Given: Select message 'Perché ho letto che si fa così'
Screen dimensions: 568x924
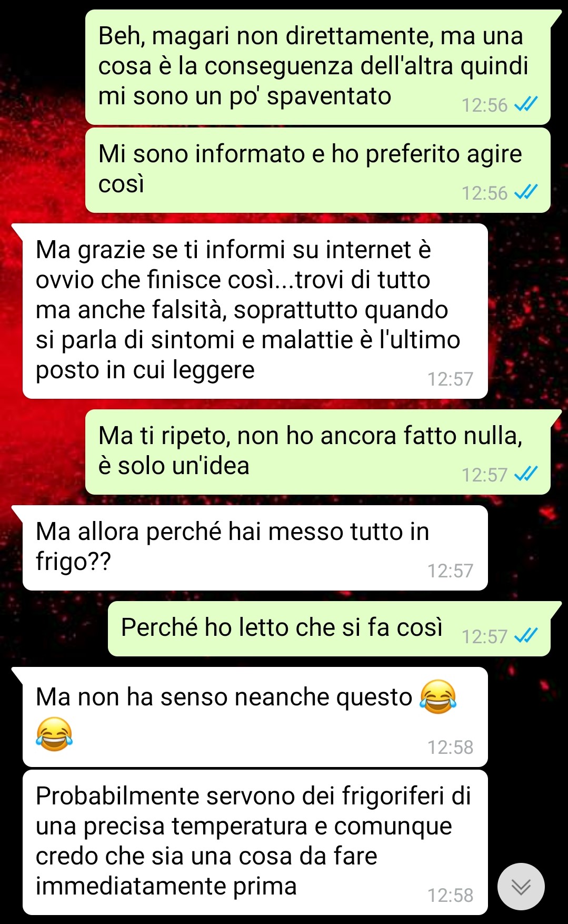Looking at the screenshot, I should (329, 628).
